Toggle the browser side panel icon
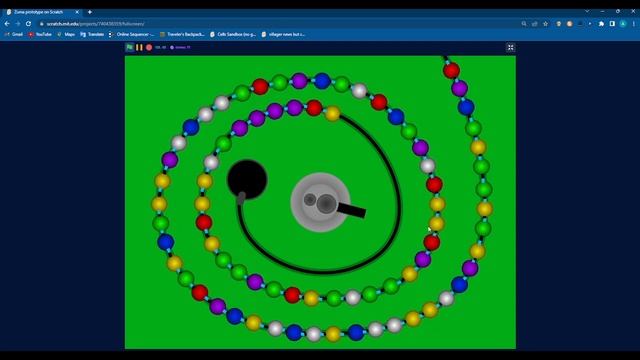The image size is (640, 360). click(612, 24)
